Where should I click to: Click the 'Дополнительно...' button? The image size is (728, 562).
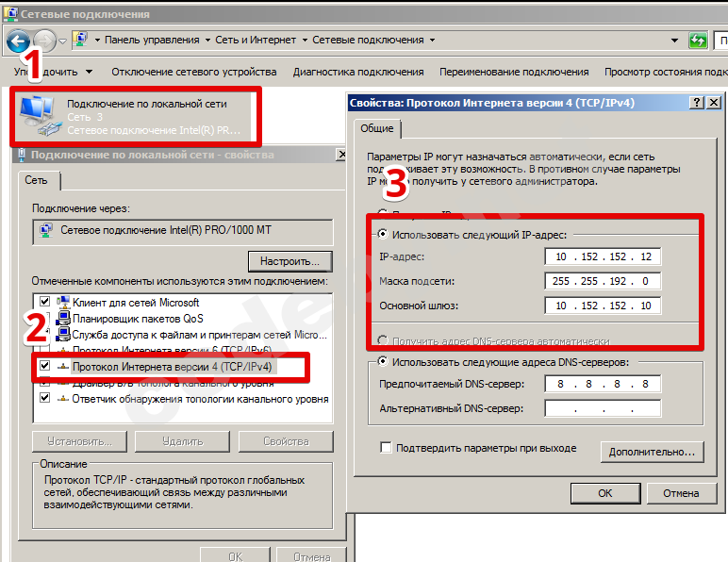tap(653, 452)
